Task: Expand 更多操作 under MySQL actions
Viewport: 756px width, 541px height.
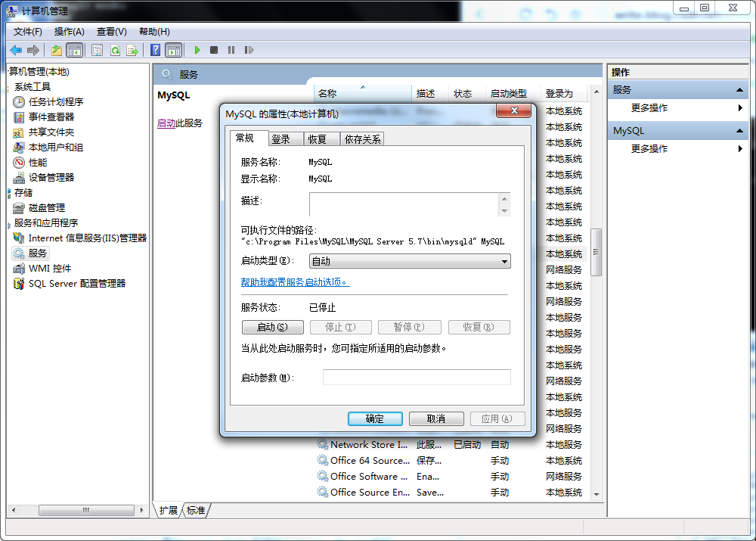Action: 678,148
